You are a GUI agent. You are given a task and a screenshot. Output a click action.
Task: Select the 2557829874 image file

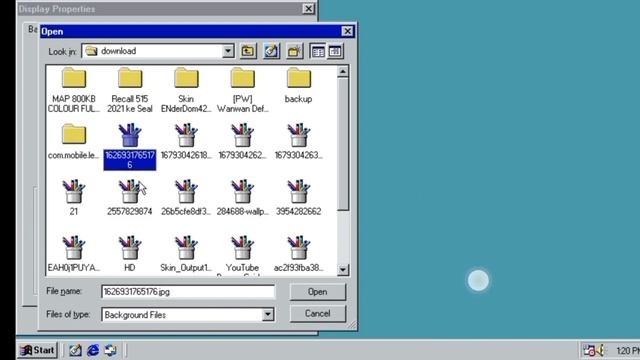(x=130, y=198)
